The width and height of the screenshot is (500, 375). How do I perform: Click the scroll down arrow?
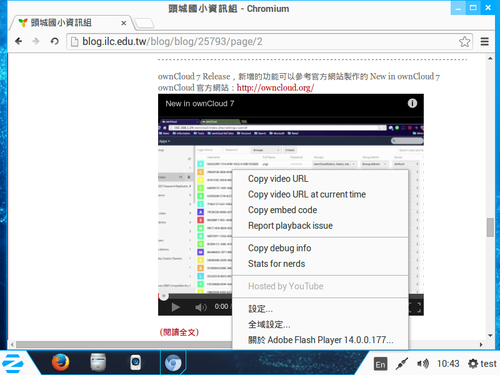pyautogui.click(x=490, y=335)
